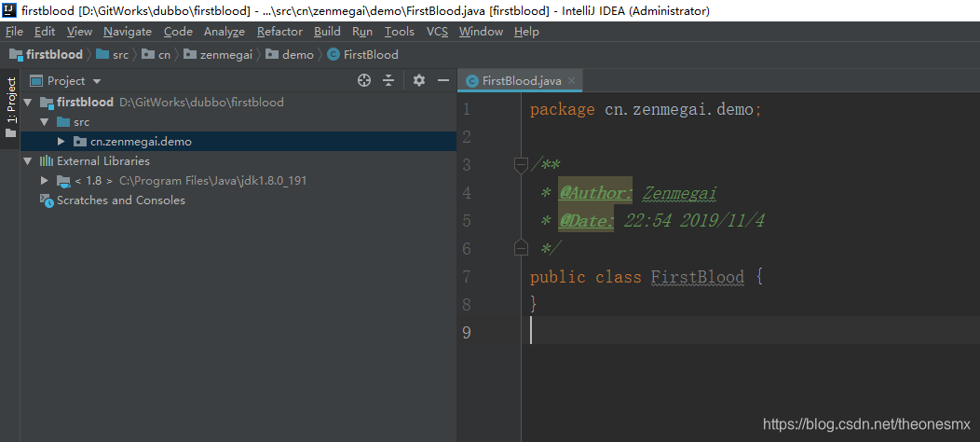Open the Tools menu
Image resolution: width=980 pixels, height=442 pixels.
tap(400, 32)
